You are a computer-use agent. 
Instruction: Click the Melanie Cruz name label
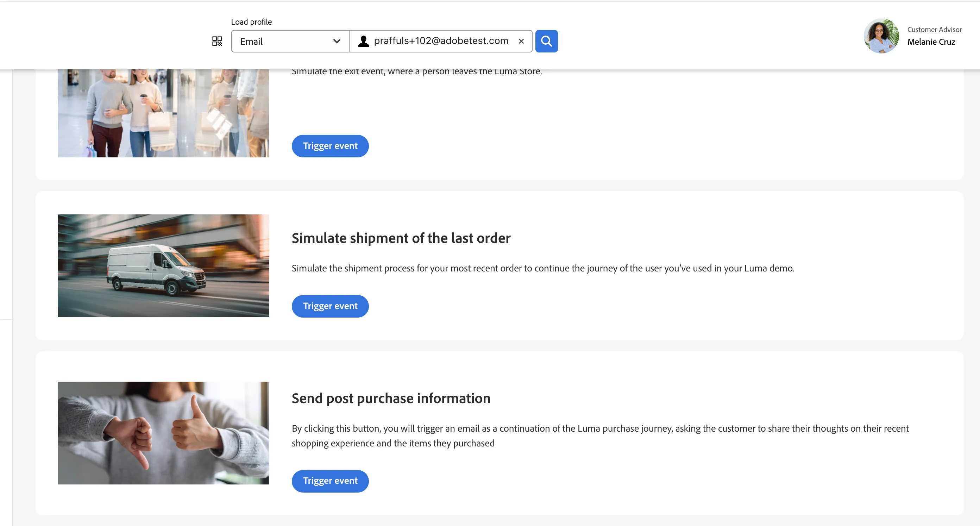931,42
